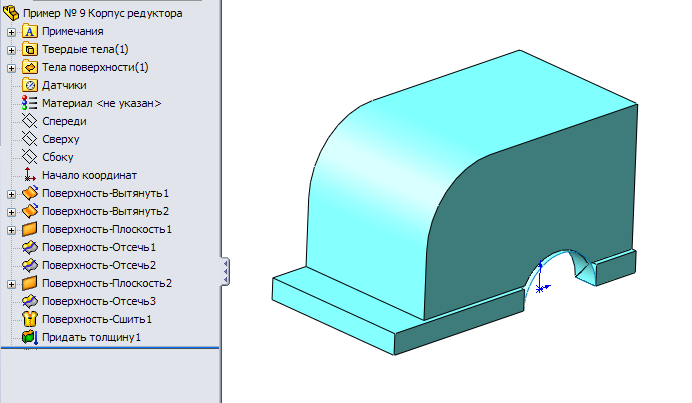Viewport: 692px width, 403px height.
Task: Select the Твердые тела(1) label
Action: point(85,49)
